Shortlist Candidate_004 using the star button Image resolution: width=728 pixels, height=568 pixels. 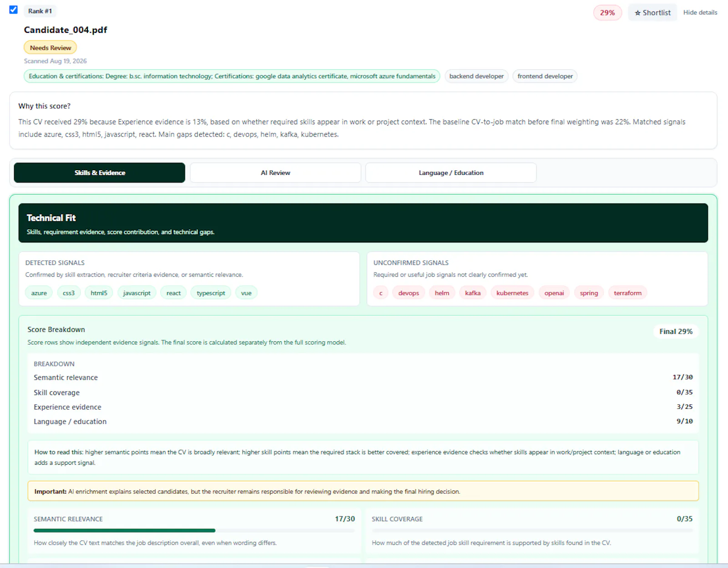point(652,13)
